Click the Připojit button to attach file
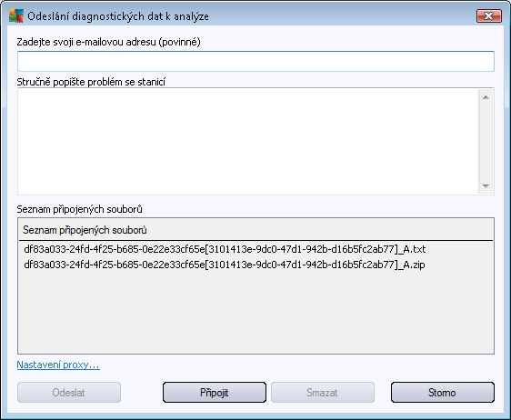The image size is (511, 420). click(x=215, y=393)
